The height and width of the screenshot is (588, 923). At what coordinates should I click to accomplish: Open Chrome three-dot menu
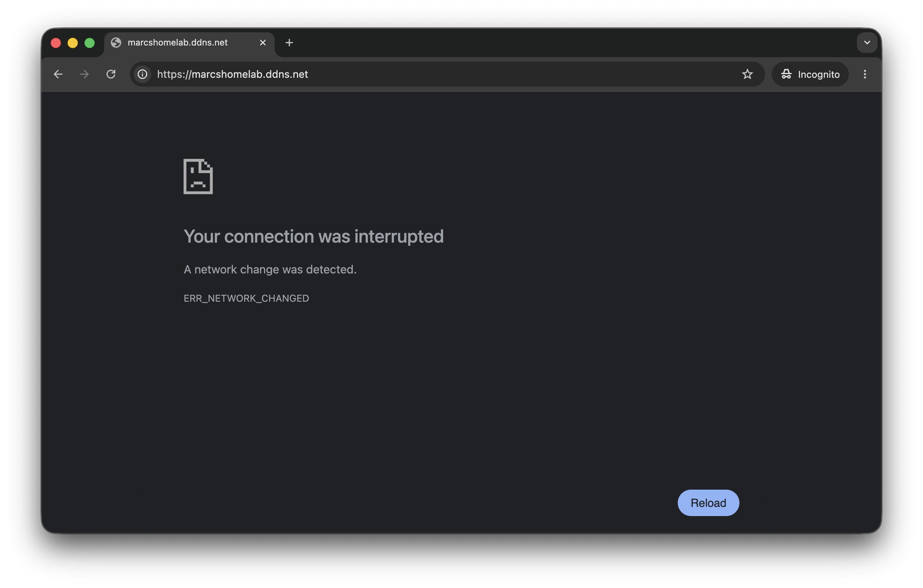point(864,75)
